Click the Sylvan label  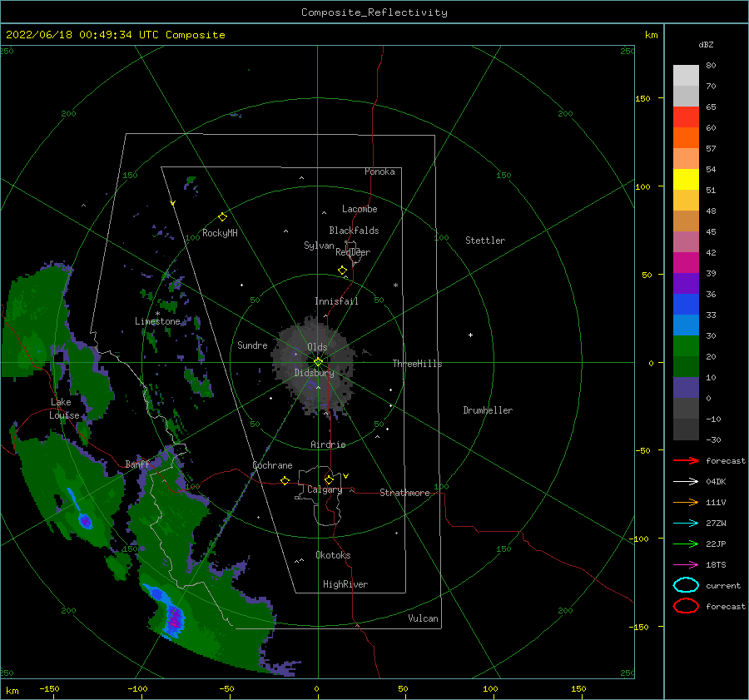(x=319, y=246)
